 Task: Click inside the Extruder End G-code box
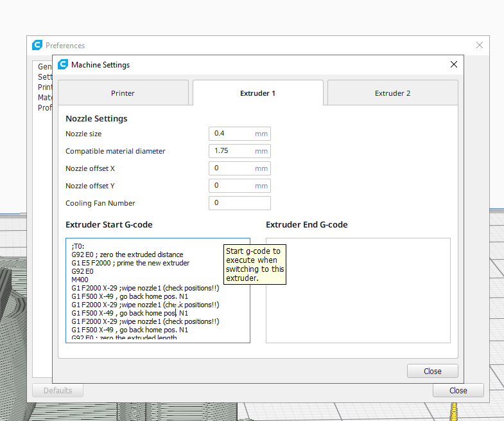coord(358,291)
